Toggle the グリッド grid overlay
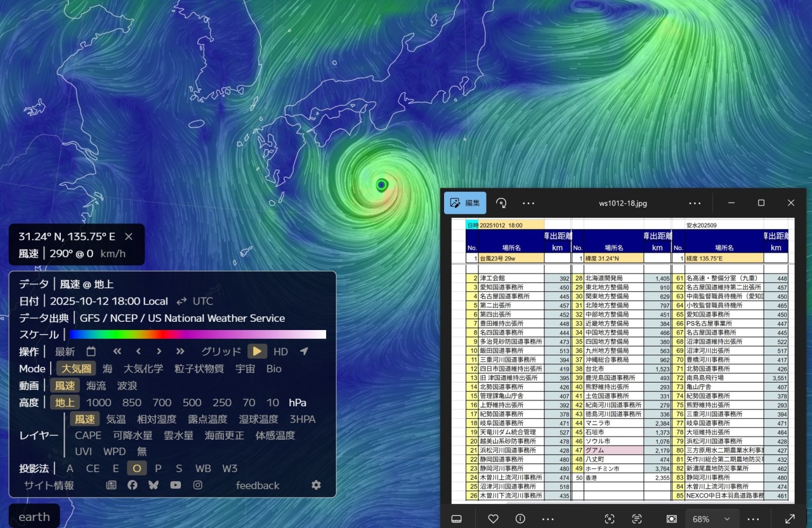Screen dimensions: 812x528 pos(221,352)
